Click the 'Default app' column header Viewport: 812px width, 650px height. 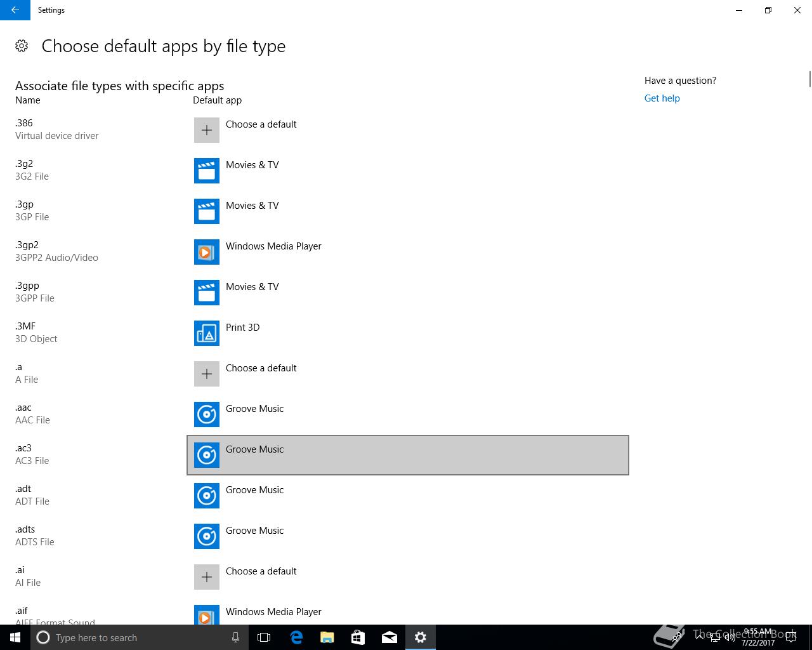tap(217, 100)
